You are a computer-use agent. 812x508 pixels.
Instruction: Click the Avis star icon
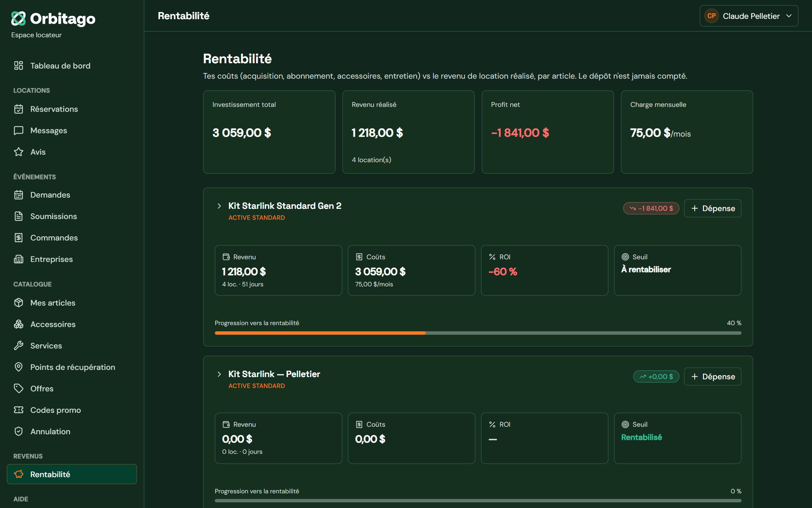18,152
